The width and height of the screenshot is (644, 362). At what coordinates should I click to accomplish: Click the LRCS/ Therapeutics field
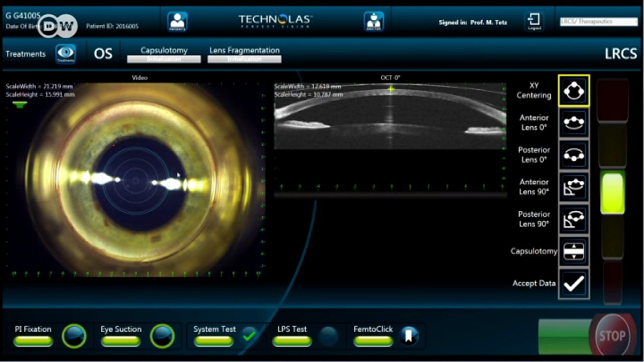point(599,22)
